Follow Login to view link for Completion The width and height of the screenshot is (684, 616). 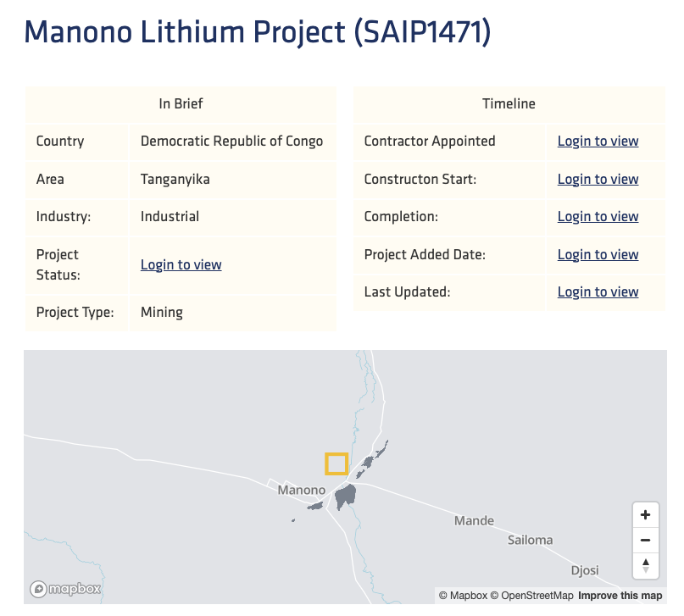click(x=598, y=217)
